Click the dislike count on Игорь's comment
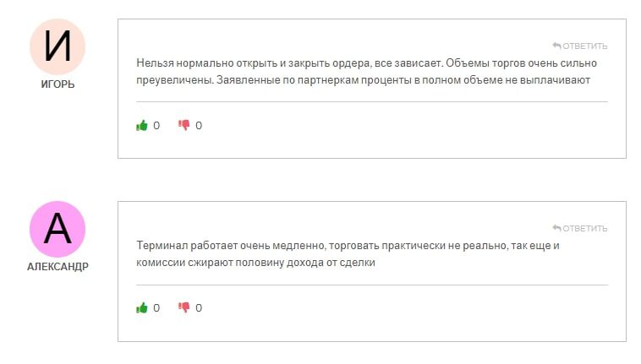 pyautogui.click(x=199, y=126)
